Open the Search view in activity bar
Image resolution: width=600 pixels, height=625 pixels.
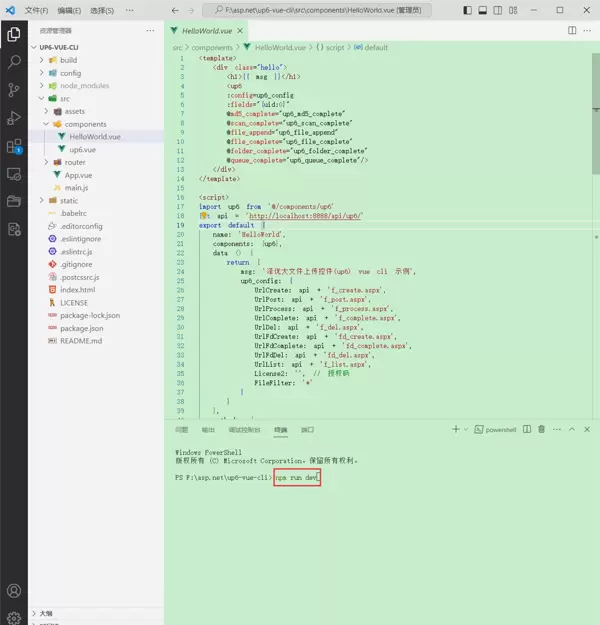pyautogui.click(x=14, y=62)
